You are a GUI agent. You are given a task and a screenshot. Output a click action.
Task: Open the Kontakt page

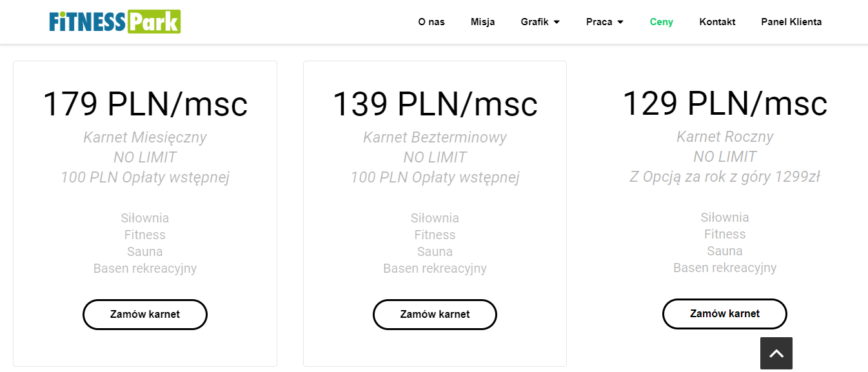coord(717,22)
